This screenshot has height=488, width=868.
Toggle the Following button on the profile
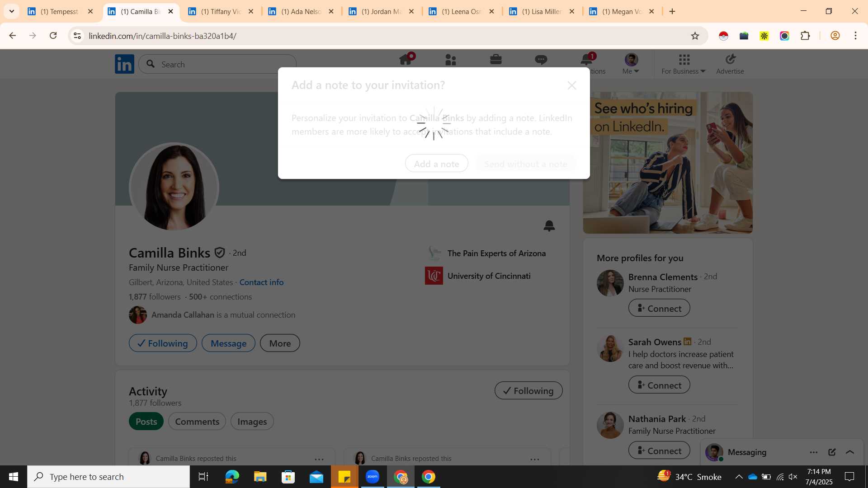click(x=163, y=343)
